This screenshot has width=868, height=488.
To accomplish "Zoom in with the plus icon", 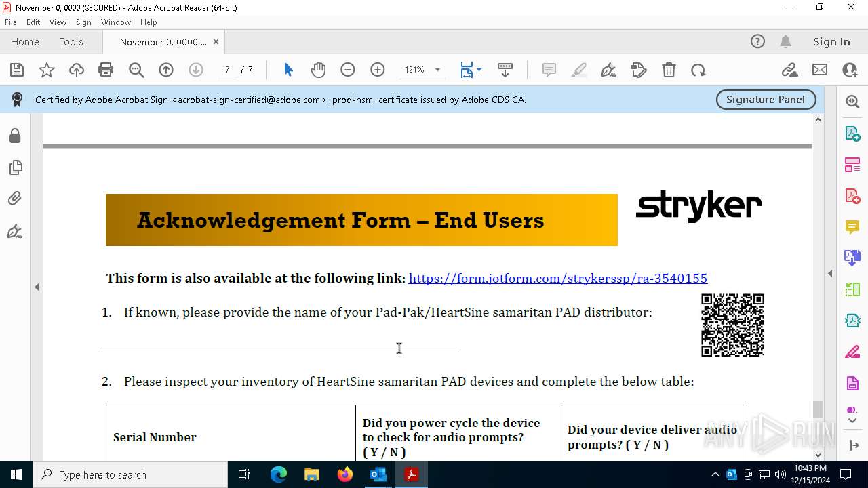I will click(x=378, y=70).
